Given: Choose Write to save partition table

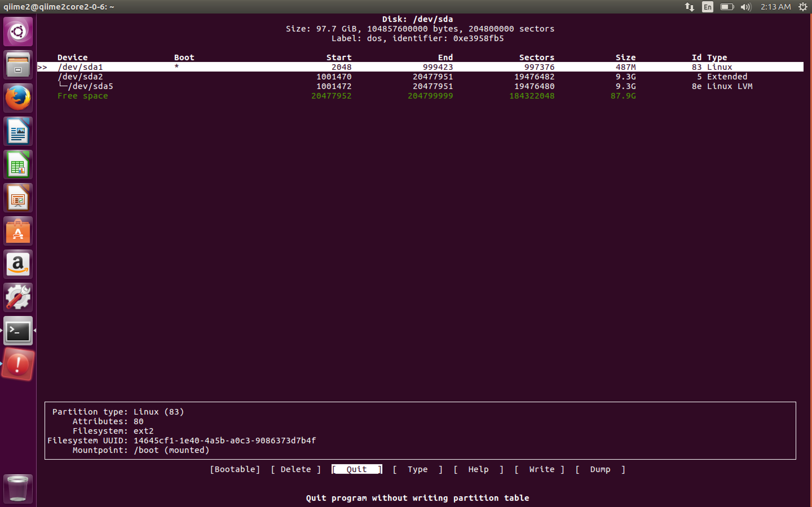Looking at the screenshot, I should (542, 469).
